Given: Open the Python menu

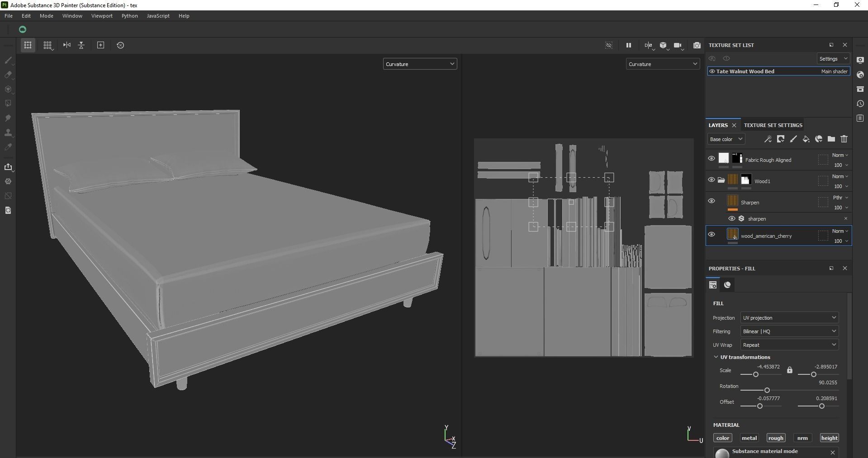Looking at the screenshot, I should [x=130, y=16].
